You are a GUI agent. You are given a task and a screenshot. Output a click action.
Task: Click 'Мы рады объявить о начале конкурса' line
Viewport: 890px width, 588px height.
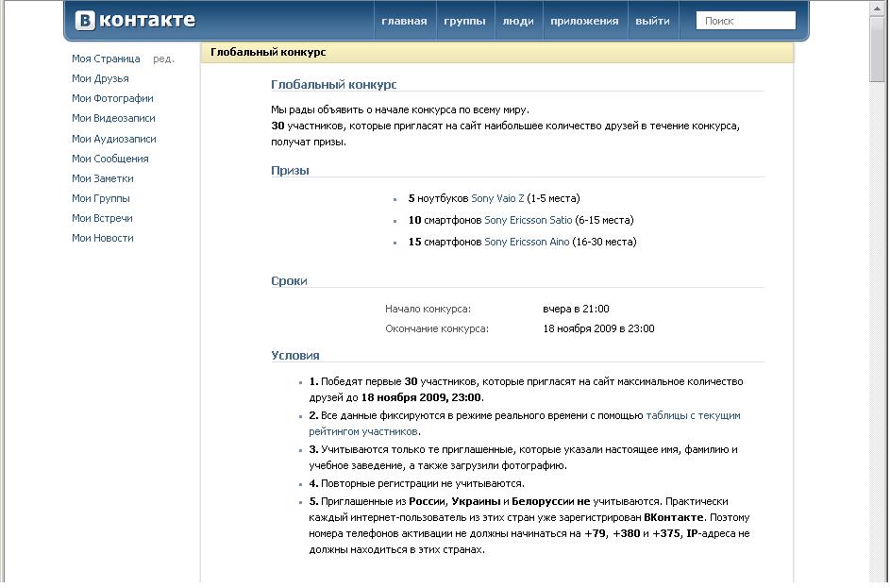coord(400,109)
